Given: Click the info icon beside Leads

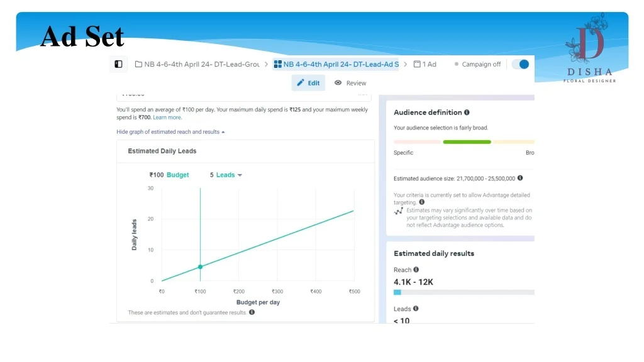Looking at the screenshot, I should coord(416,309).
